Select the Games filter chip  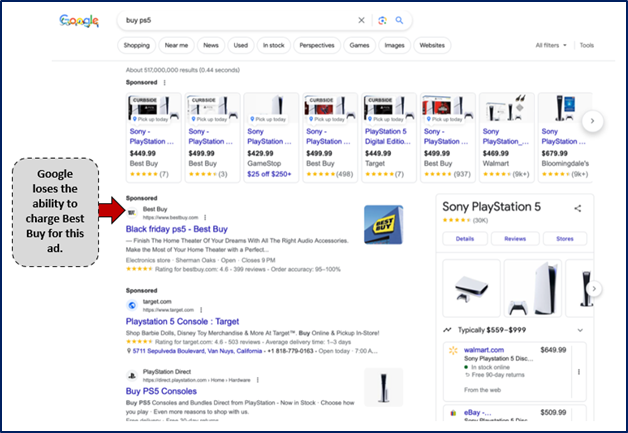tap(359, 45)
